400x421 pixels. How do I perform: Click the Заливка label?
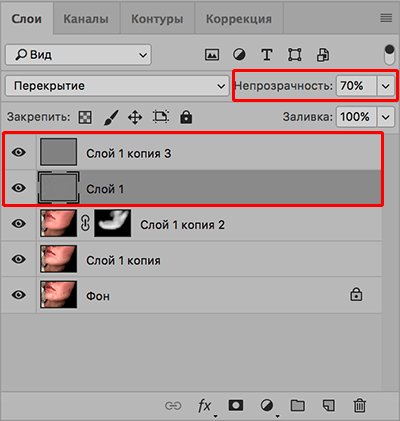click(x=308, y=117)
